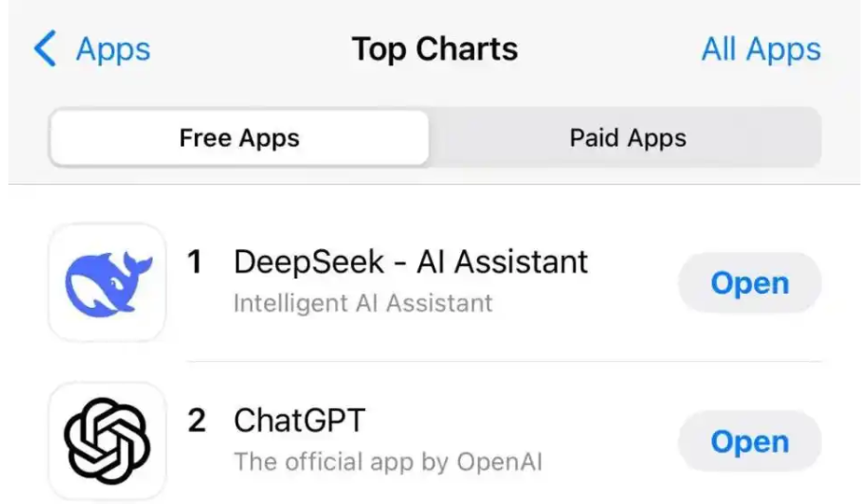Select the ChatGPT app title
Viewport: 867px width, 504px height.
click(x=299, y=420)
